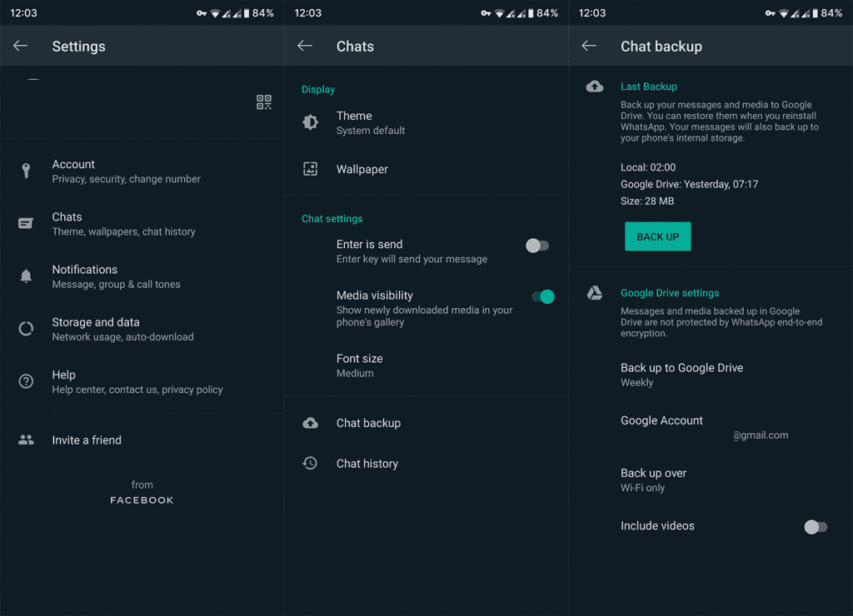Open Wallpaper option in Chats
Screen dimensions: 853x616
[x=426, y=169]
